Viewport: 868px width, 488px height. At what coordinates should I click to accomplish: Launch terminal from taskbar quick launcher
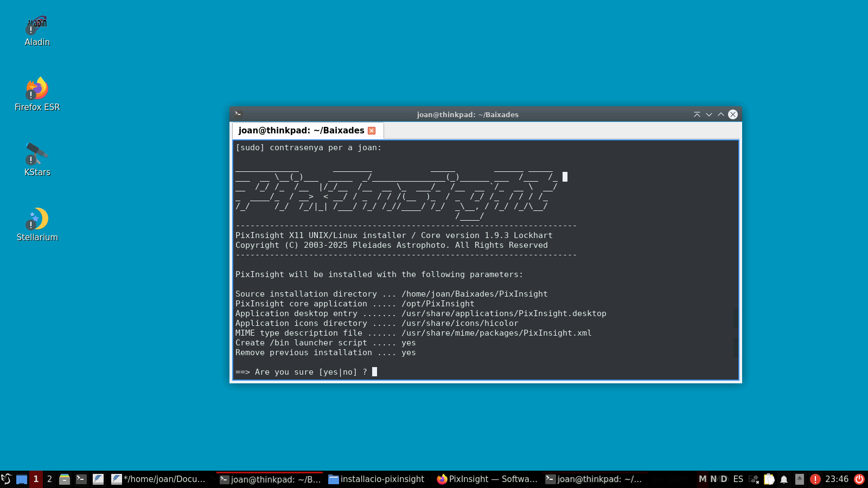[x=81, y=479]
